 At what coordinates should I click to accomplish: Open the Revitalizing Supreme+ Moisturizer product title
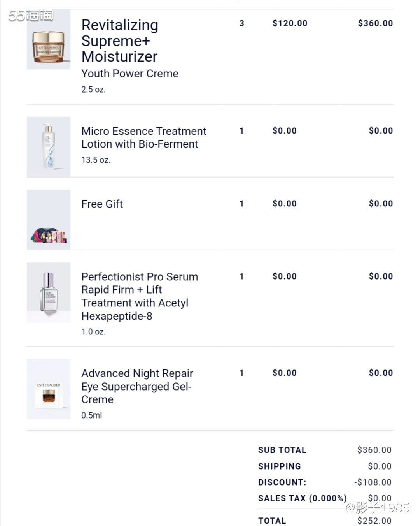pyautogui.click(x=120, y=40)
